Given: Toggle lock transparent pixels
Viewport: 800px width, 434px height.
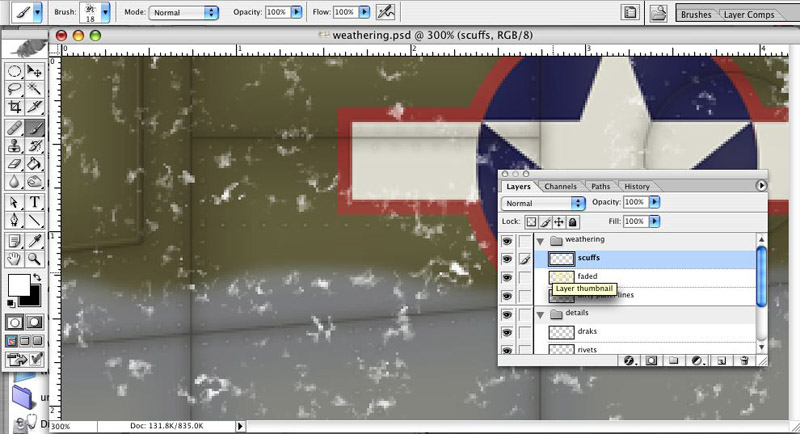Looking at the screenshot, I should point(532,222).
